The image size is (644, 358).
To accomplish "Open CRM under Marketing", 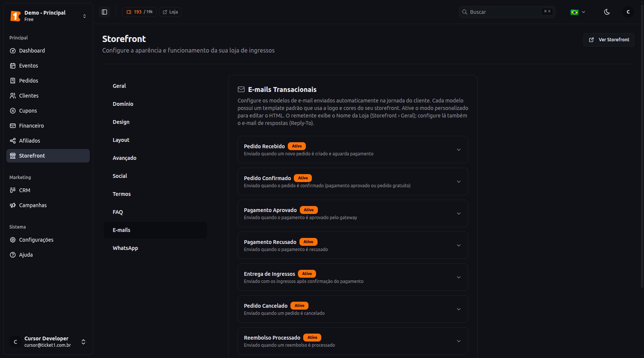I will pos(48,190).
